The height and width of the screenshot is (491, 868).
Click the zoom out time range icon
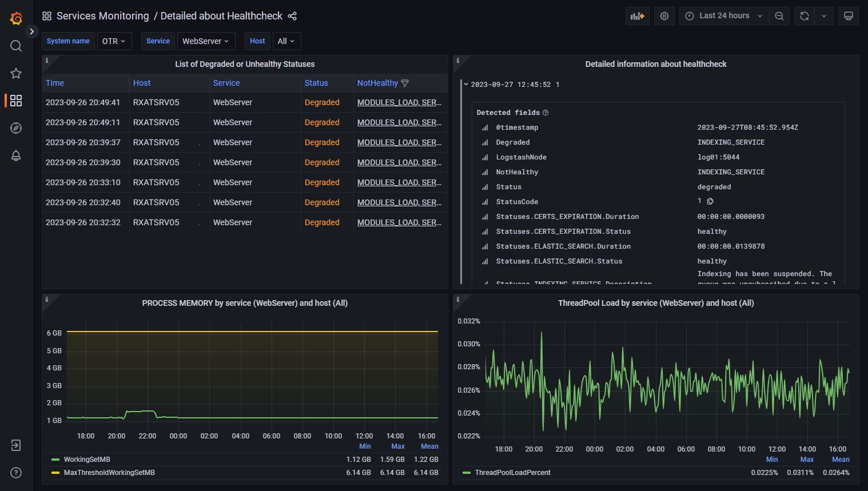tap(779, 16)
